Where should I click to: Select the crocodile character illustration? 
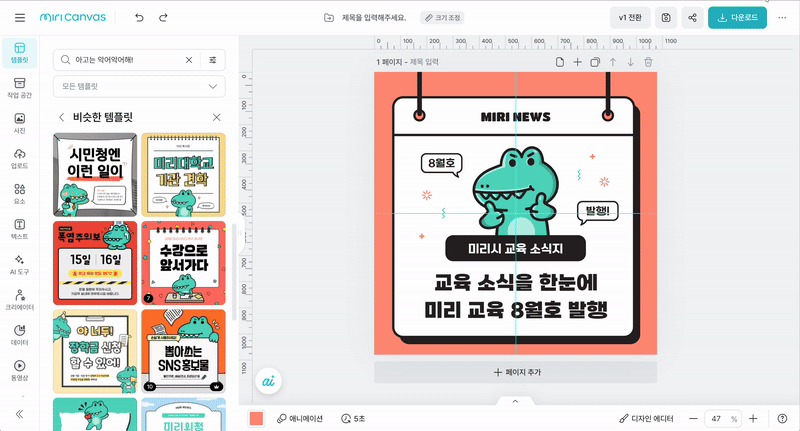tap(515, 191)
